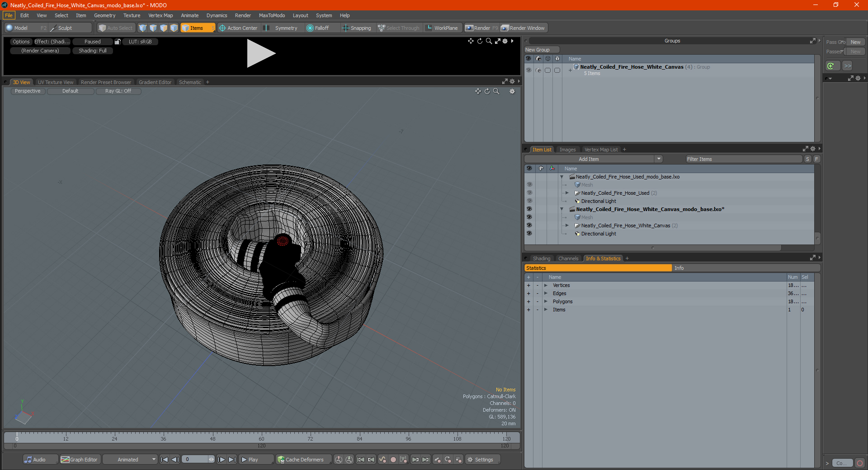Click the 3D viewport zoom icon
The width and height of the screenshot is (868, 470).
[x=496, y=91]
